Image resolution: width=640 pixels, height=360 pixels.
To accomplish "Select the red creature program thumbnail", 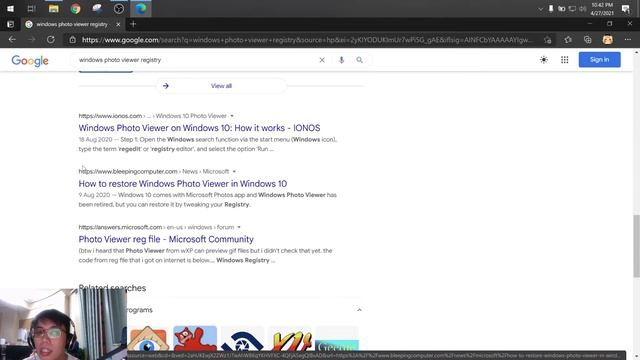I will (195, 339).
